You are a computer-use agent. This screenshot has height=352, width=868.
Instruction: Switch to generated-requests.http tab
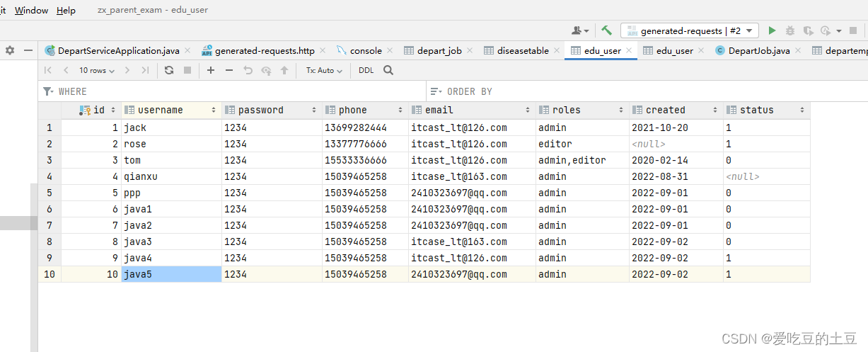click(264, 50)
